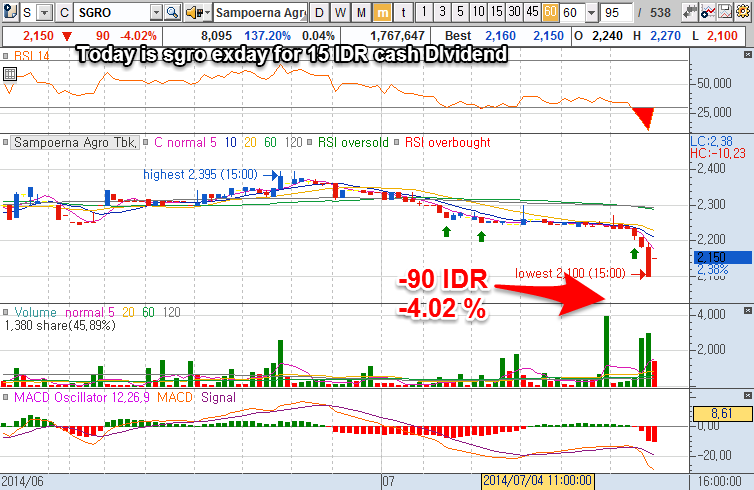The height and width of the screenshot is (490, 754).
Task: Click the lowest 2,100 (15:00) marker label
Action: point(570,273)
